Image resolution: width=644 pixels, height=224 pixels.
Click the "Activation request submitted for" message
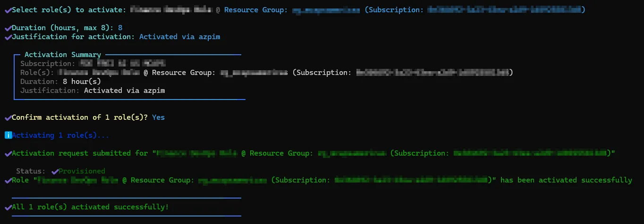80,153
